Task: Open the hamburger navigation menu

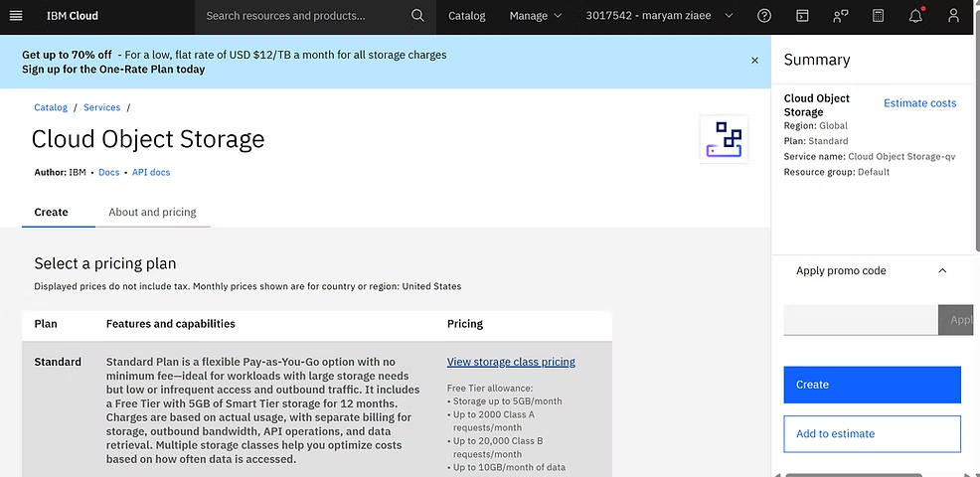Action: click(x=16, y=16)
